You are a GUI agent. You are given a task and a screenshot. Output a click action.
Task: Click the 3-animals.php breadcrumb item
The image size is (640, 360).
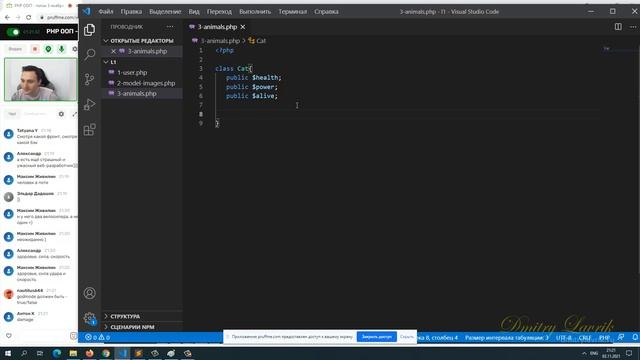click(220, 41)
